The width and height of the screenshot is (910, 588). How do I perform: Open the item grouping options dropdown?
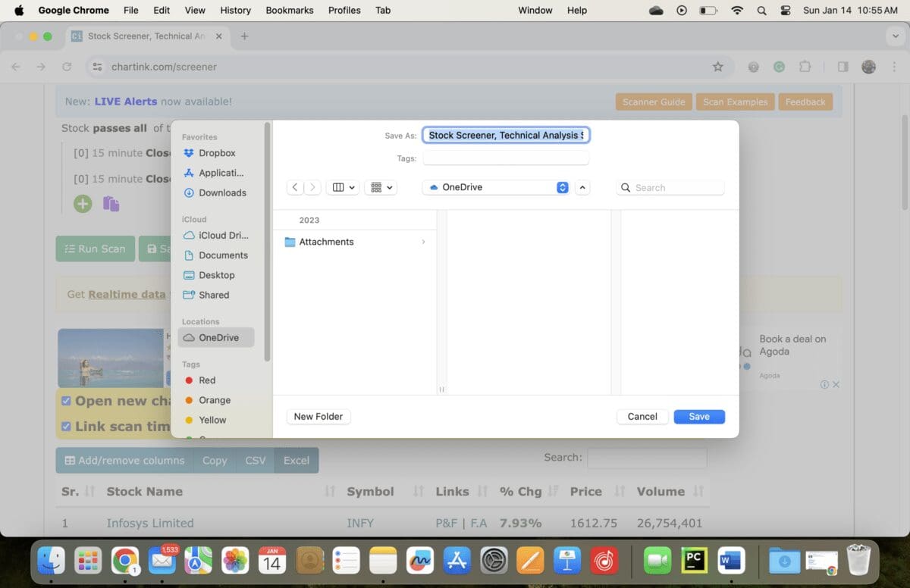click(381, 187)
